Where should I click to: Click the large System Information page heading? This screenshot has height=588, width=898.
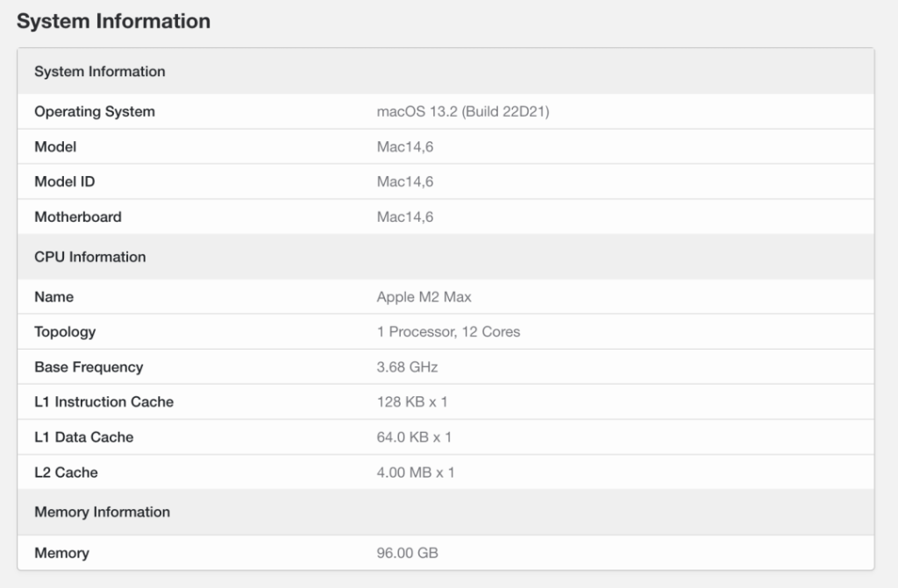pyautogui.click(x=113, y=21)
